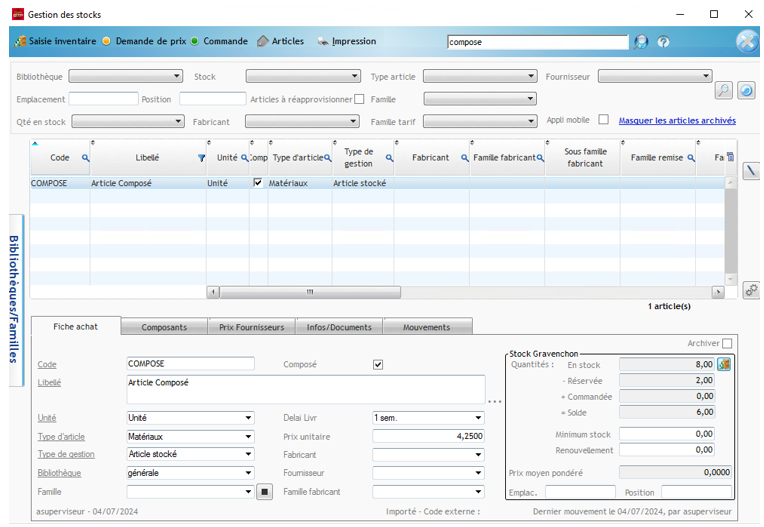Open Demande de prix from the toolbar
This screenshot has height=527, width=764.
pos(145,41)
